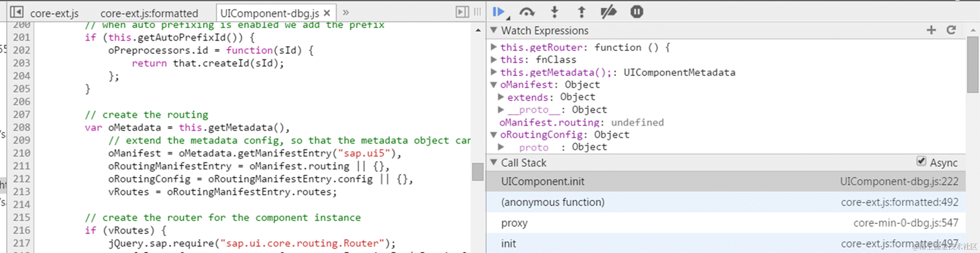Expand the 'extends: Object' property
This screenshot has height=253, width=980.
pyautogui.click(x=501, y=97)
